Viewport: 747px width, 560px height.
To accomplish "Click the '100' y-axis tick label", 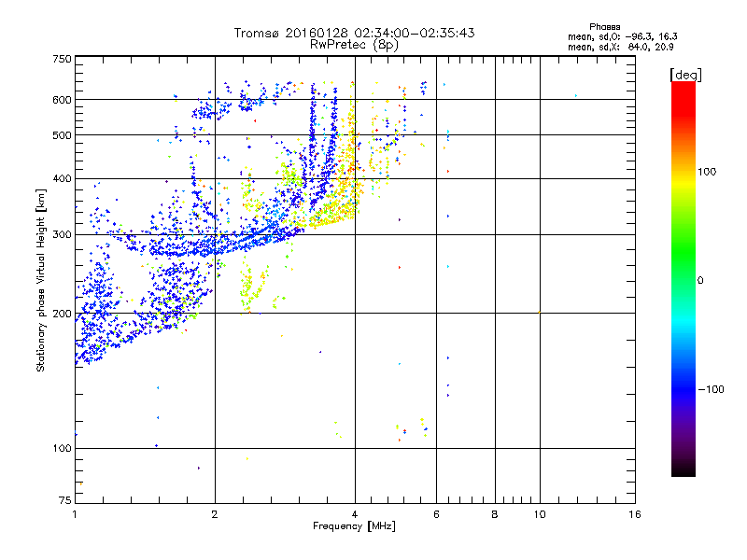I will 62,449.
